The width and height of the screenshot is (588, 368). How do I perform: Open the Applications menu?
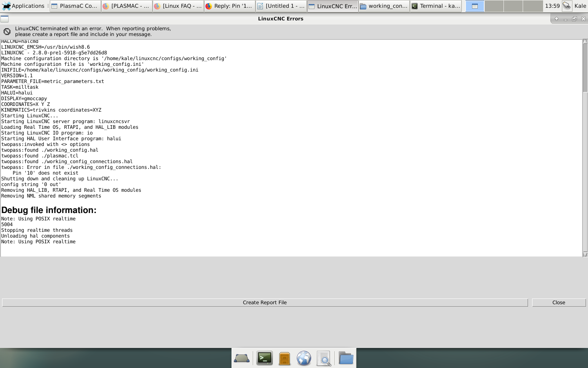pos(23,6)
